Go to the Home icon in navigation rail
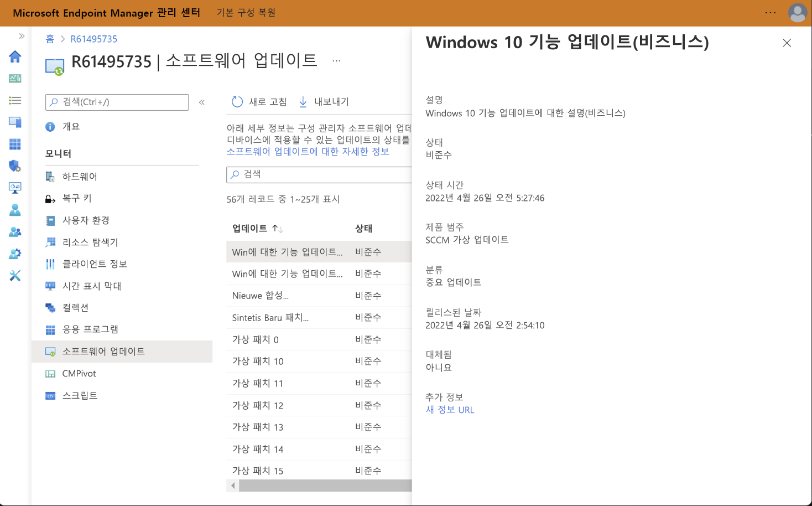The height and width of the screenshot is (506, 812). pyautogui.click(x=15, y=56)
